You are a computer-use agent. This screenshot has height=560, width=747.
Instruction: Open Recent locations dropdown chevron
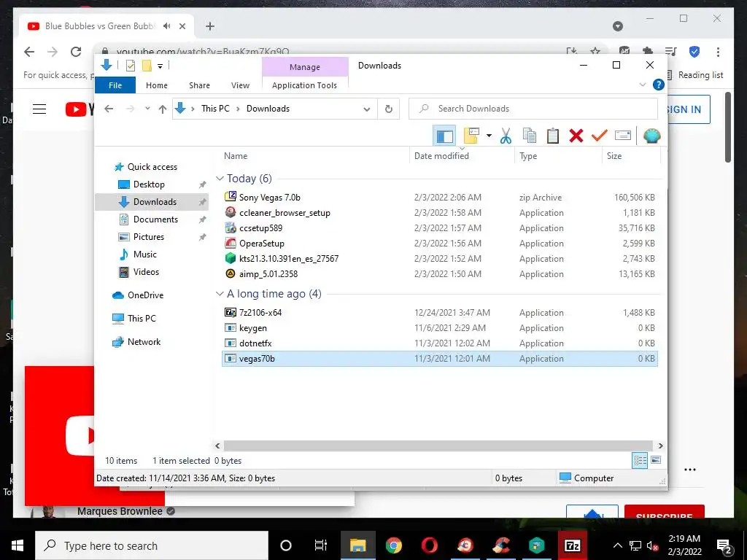[x=147, y=109]
